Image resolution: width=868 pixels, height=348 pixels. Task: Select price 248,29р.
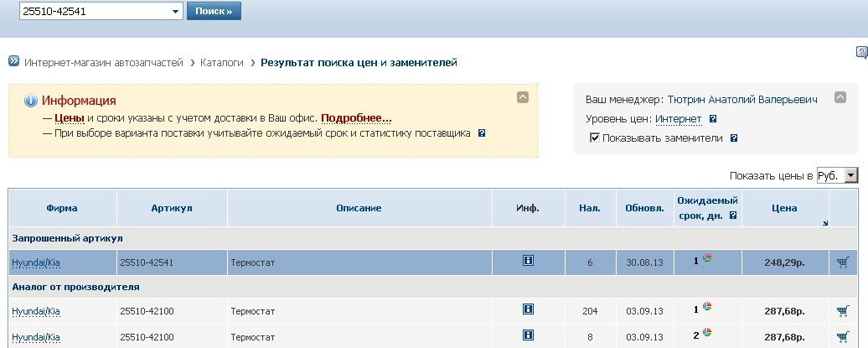[784, 262]
